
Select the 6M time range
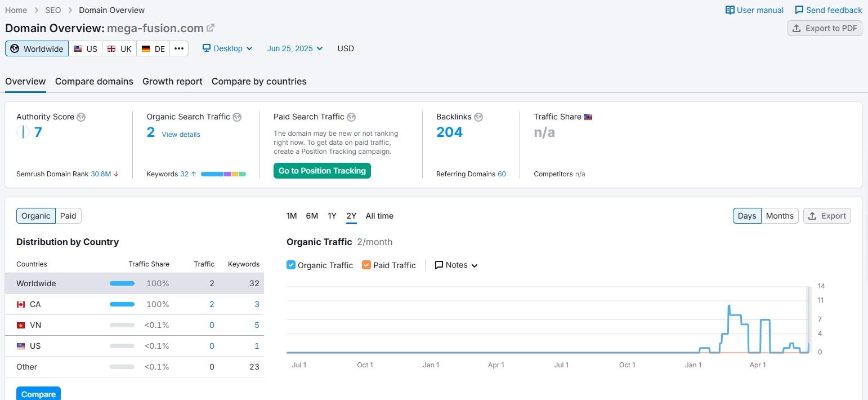click(x=312, y=216)
